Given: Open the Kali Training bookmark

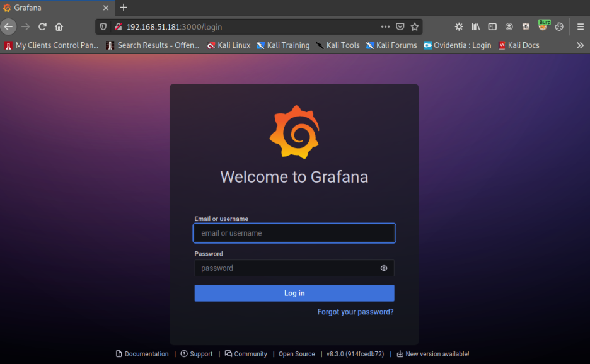Looking at the screenshot, I should point(283,45).
